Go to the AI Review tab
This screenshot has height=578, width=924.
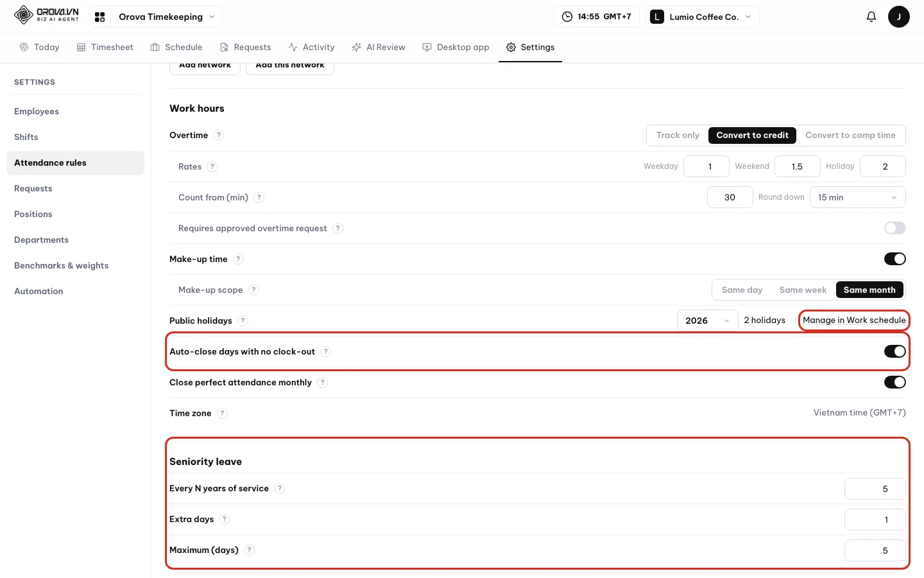(379, 47)
